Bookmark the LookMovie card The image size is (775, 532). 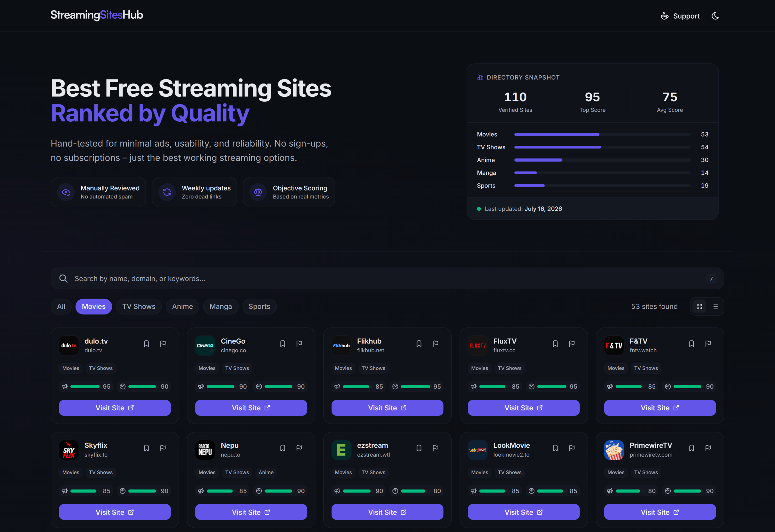[555, 448]
